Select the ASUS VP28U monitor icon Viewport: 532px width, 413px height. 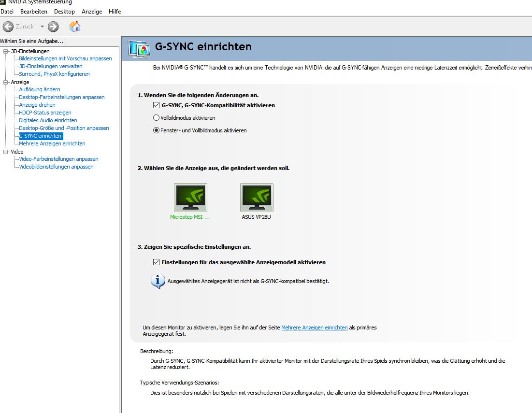point(257,198)
